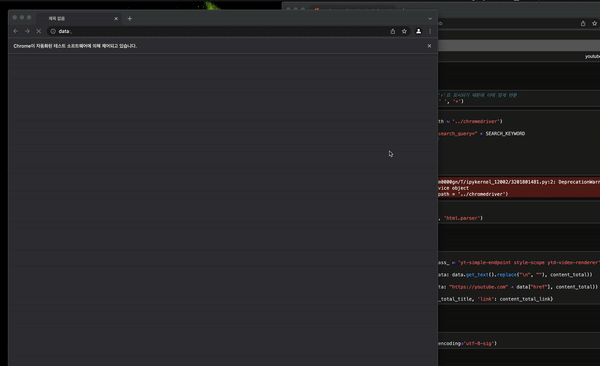Open the Chrome profile icon

[x=419, y=31]
